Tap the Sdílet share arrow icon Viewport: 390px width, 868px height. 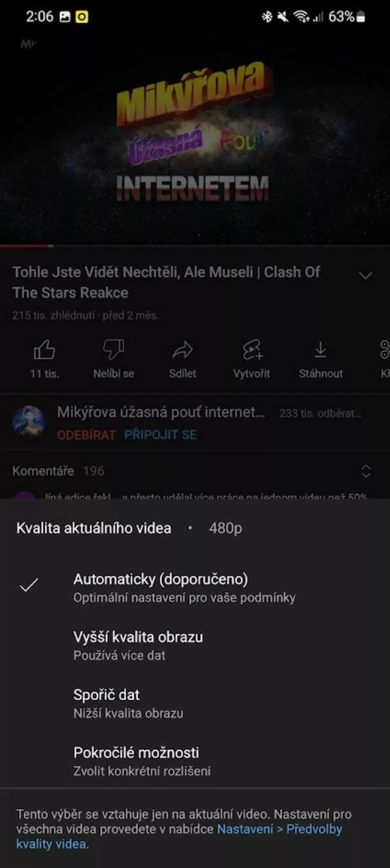click(x=182, y=350)
